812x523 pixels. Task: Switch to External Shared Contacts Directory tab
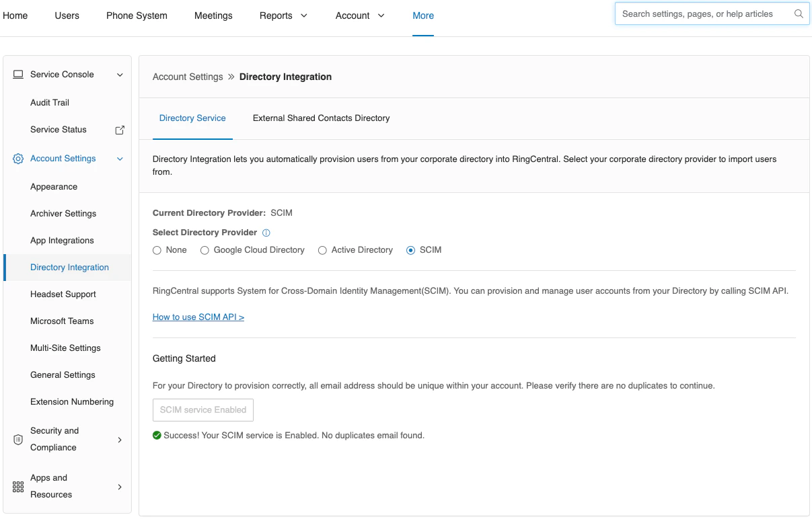point(321,118)
